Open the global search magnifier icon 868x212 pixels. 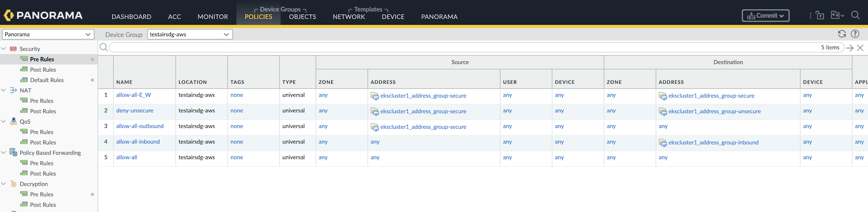[856, 16]
